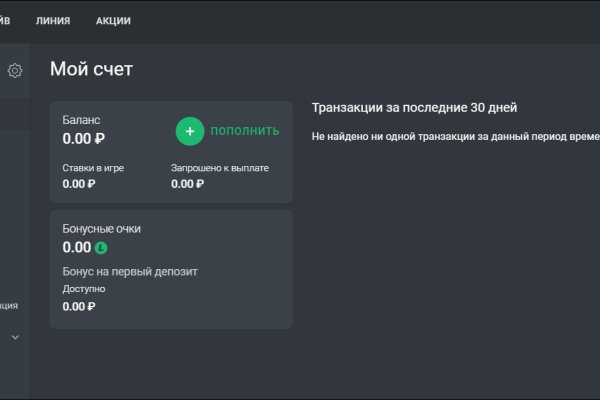This screenshot has height=400, width=600.
Task: Click the bonus points value 0.00
Action: click(76, 248)
